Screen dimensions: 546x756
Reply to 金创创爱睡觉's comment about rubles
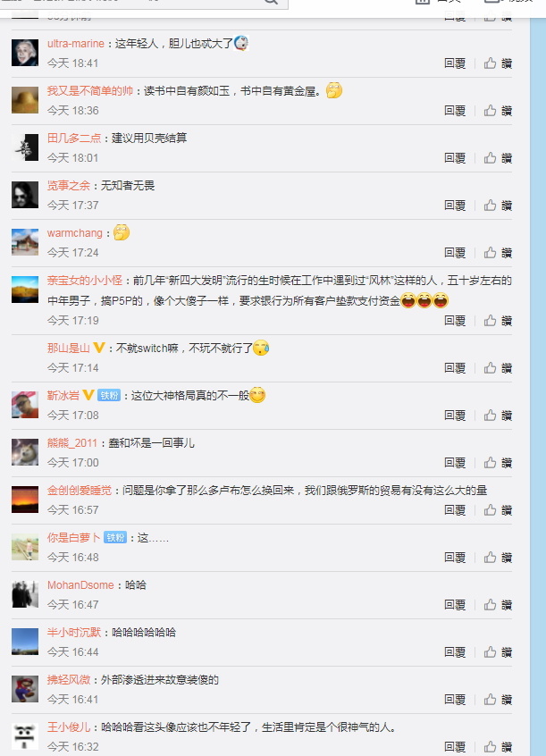point(455,509)
